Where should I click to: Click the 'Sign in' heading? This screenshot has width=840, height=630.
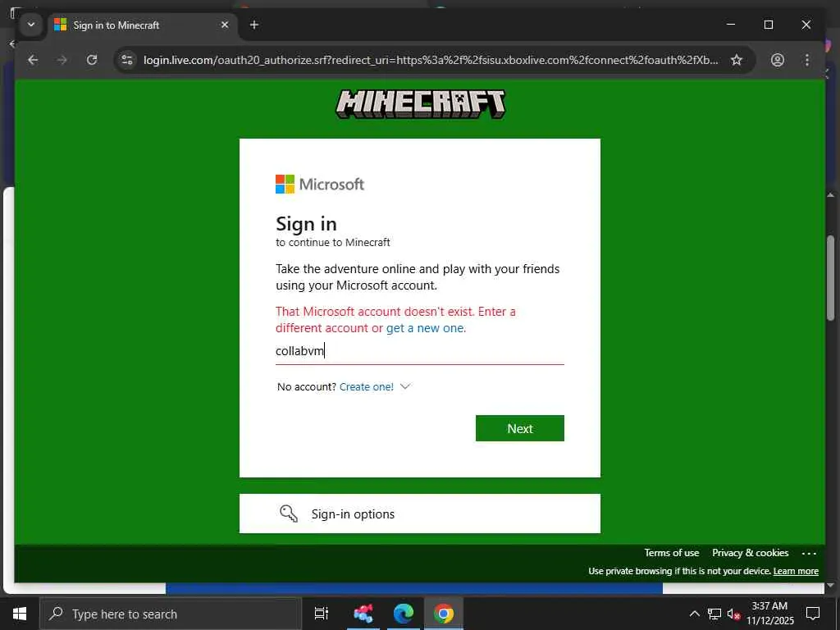pyautogui.click(x=306, y=224)
